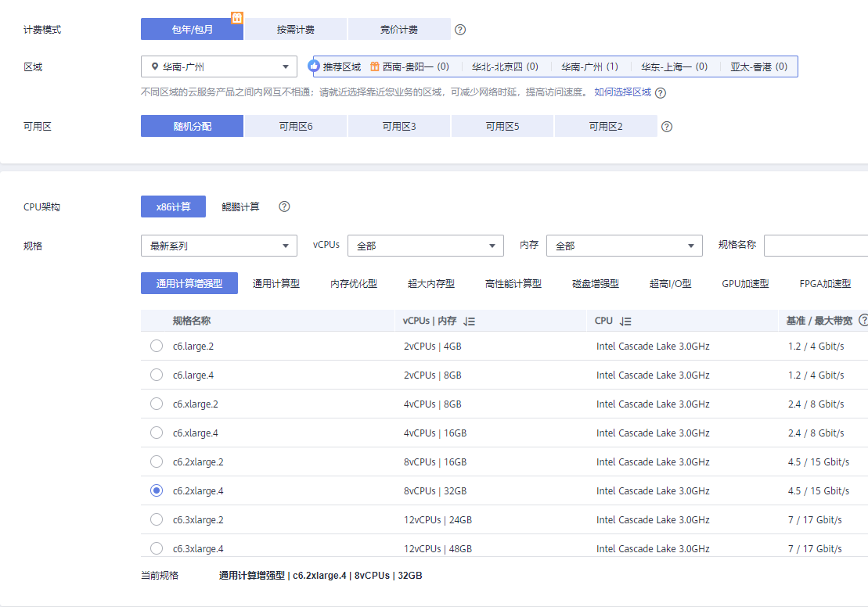Choose the c6.3xlarge.2 flavor option
The height and width of the screenshot is (607, 868).
click(x=157, y=519)
